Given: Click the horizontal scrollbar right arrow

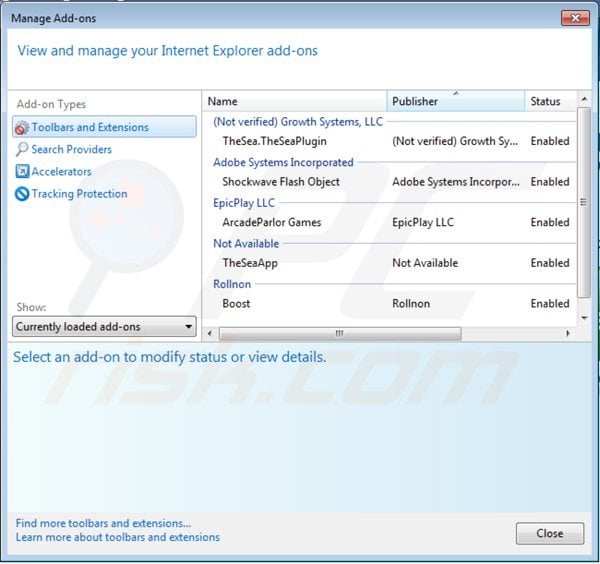Looking at the screenshot, I should 568,333.
